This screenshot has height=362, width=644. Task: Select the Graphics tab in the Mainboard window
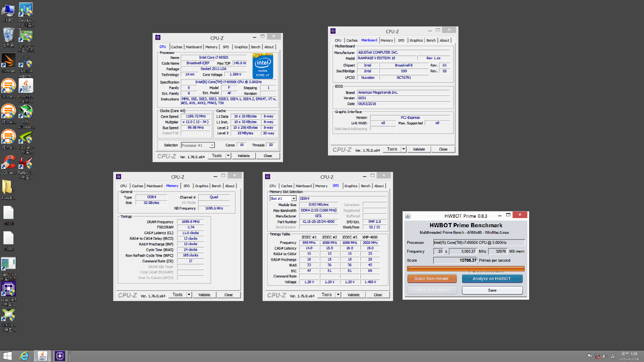(416, 41)
